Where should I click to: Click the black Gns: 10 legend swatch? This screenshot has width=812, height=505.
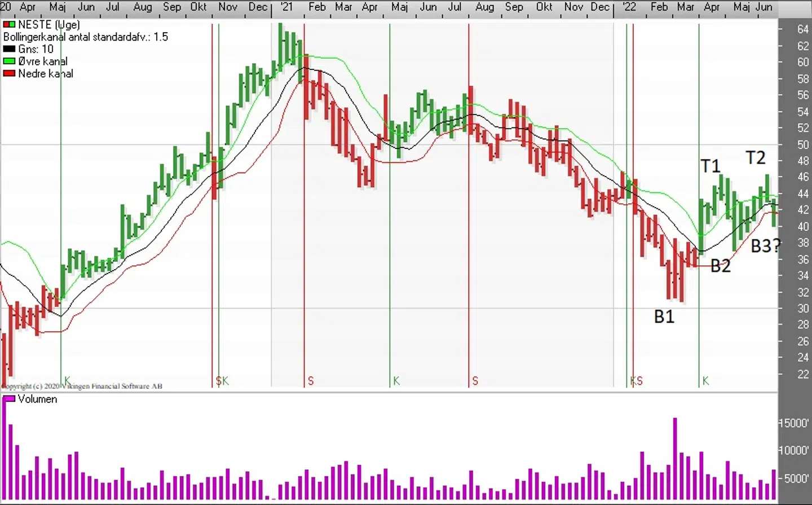(x=9, y=49)
